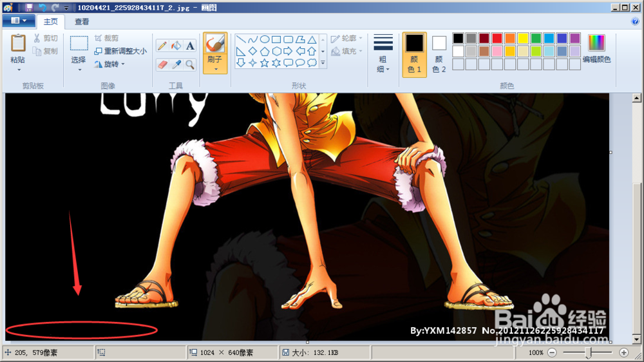Open Resize (重新调整大小) dialog
The width and height of the screenshot is (644, 362).
120,51
